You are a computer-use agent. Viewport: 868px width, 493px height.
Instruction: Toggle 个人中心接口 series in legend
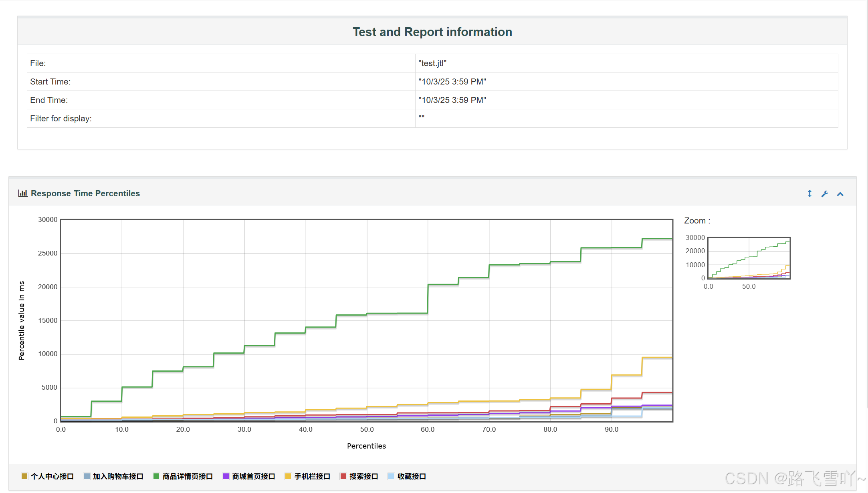(x=52, y=476)
